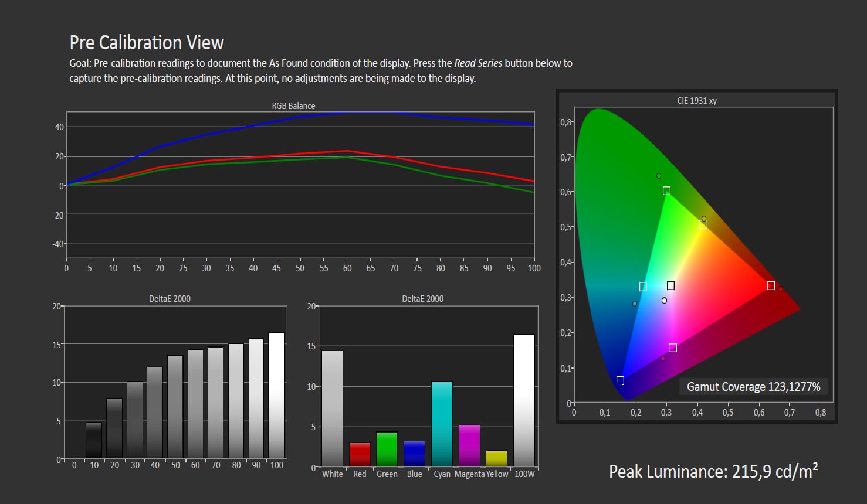Click the RGB Balance chart title
Viewport: 867px width, 504px height.
click(x=293, y=106)
